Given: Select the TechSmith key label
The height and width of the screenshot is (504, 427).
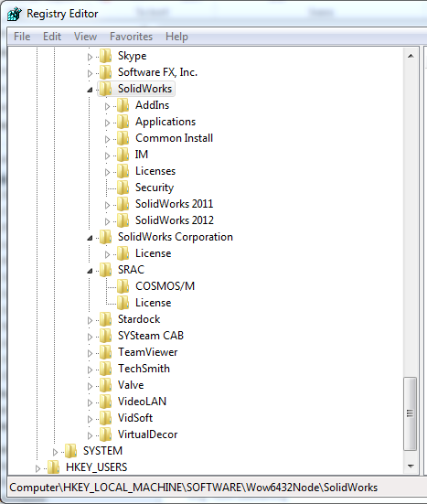Looking at the screenshot, I should pos(144,369).
